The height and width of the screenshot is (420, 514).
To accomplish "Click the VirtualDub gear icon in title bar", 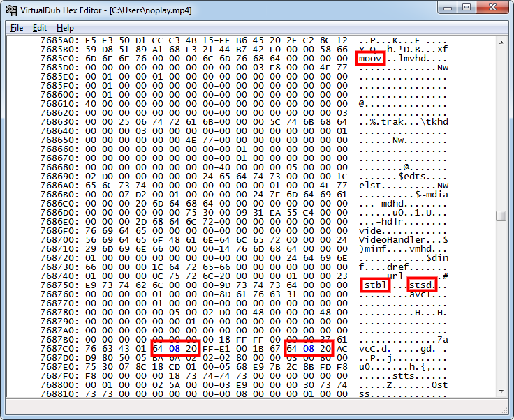I will click(11, 10).
